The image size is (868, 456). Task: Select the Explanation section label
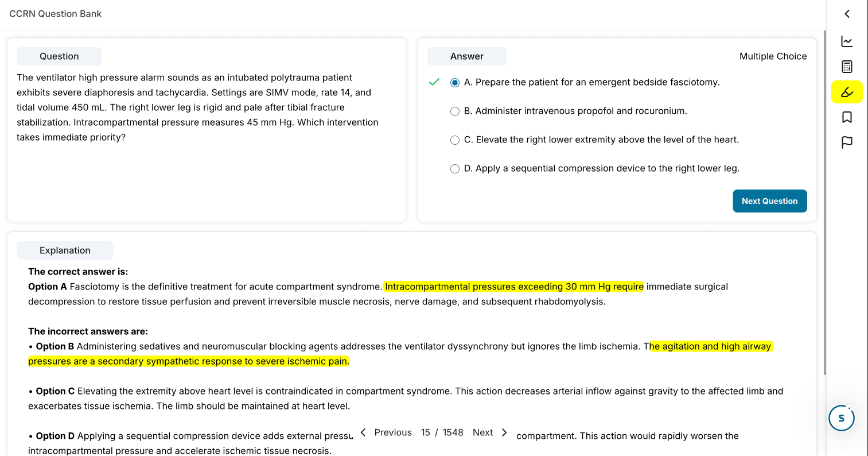click(65, 250)
